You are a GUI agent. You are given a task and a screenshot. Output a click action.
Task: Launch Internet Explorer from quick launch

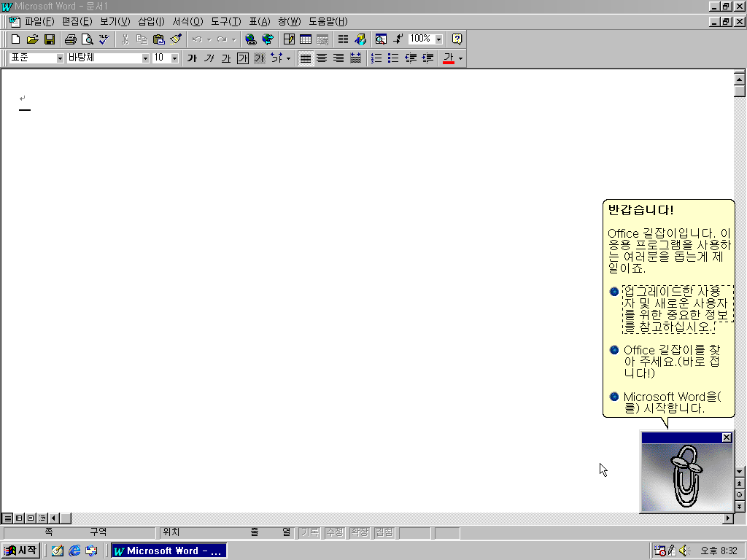click(x=74, y=551)
